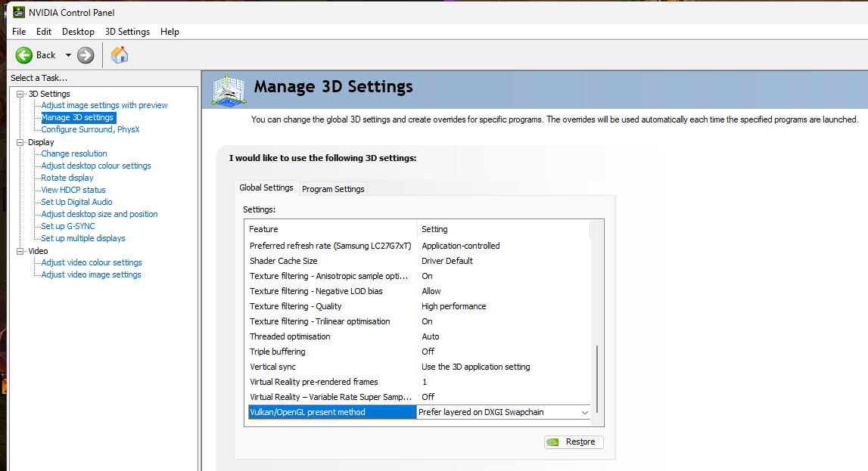Select the Preferred refresh rate row
The height and width of the screenshot is (471, 868).
tap(419, 246)
